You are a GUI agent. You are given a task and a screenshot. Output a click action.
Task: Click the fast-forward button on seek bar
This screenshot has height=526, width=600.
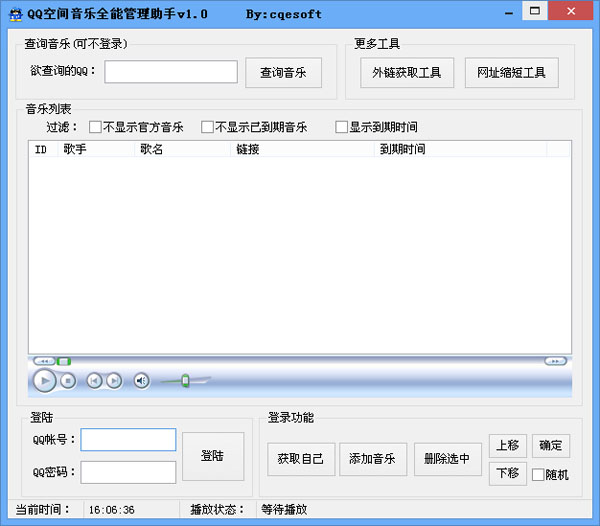point(555,361)
